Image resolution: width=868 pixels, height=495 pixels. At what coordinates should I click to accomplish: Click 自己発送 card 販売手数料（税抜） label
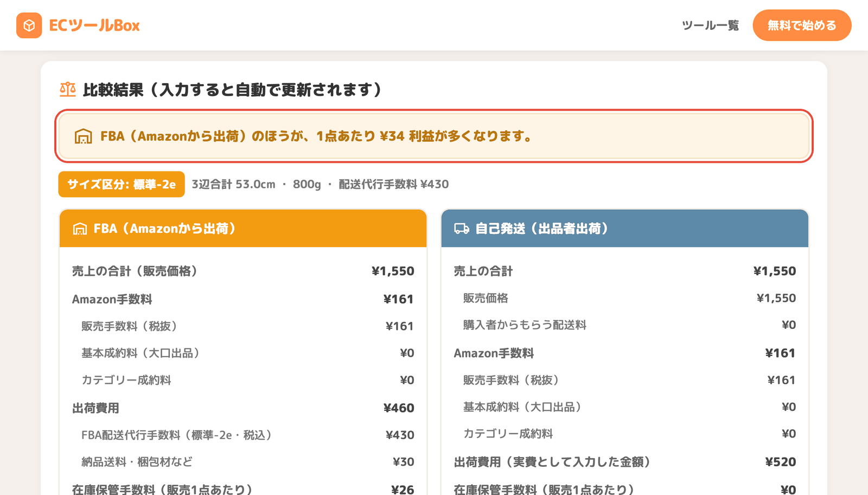(x=512, y=380)
